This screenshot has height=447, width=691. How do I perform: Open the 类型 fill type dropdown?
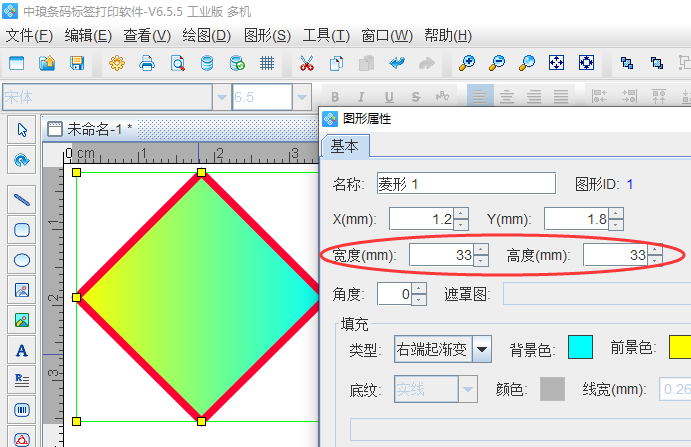[482, 348]
